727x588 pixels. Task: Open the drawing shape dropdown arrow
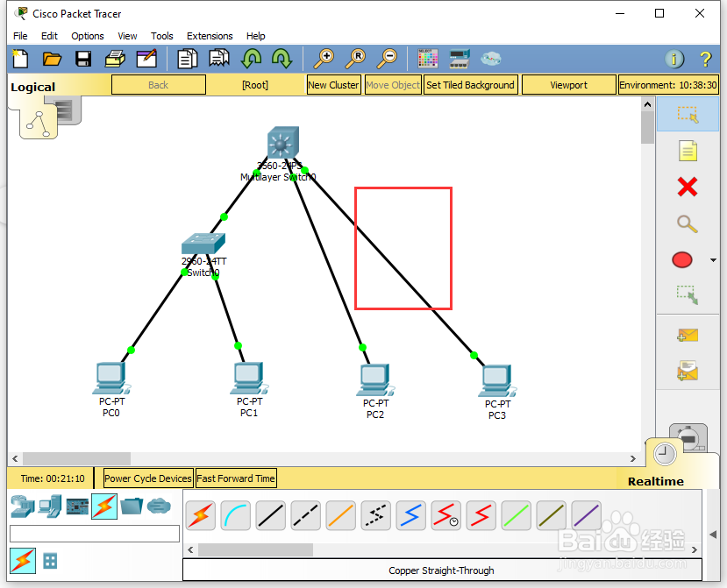pos(713,260)
